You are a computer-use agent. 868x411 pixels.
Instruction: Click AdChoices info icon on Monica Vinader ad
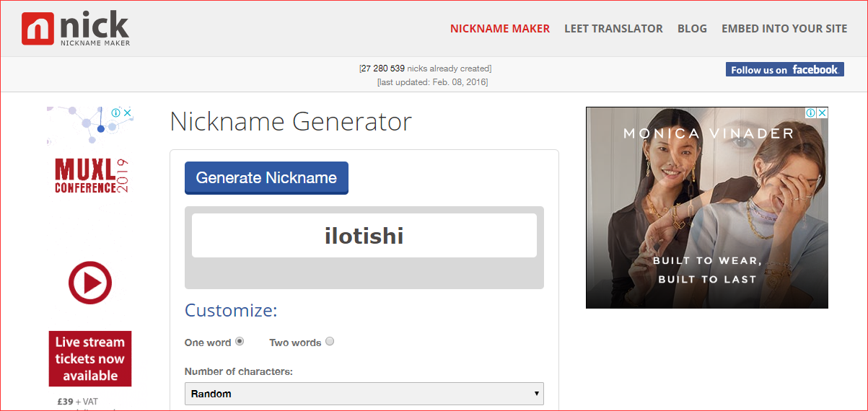click(x=811, y=113)
